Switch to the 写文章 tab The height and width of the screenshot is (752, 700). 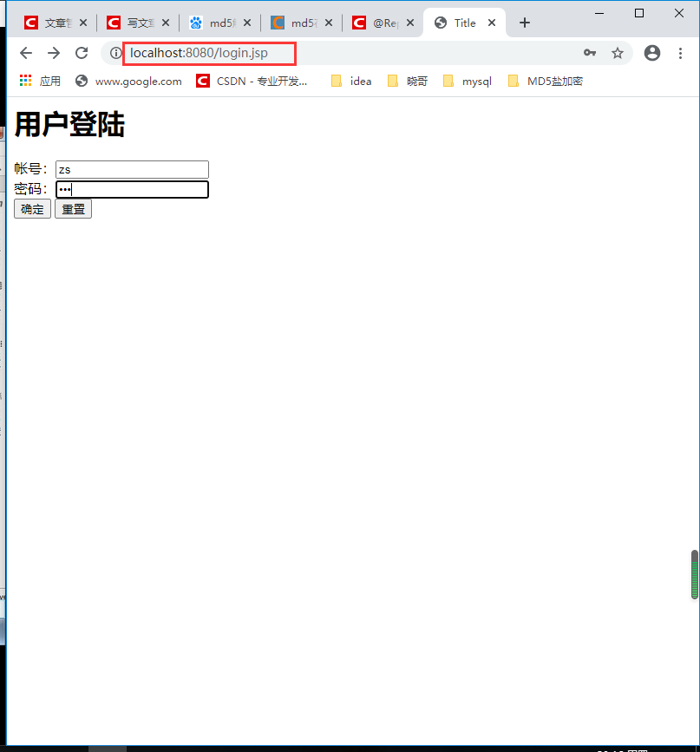coord(130,23)
